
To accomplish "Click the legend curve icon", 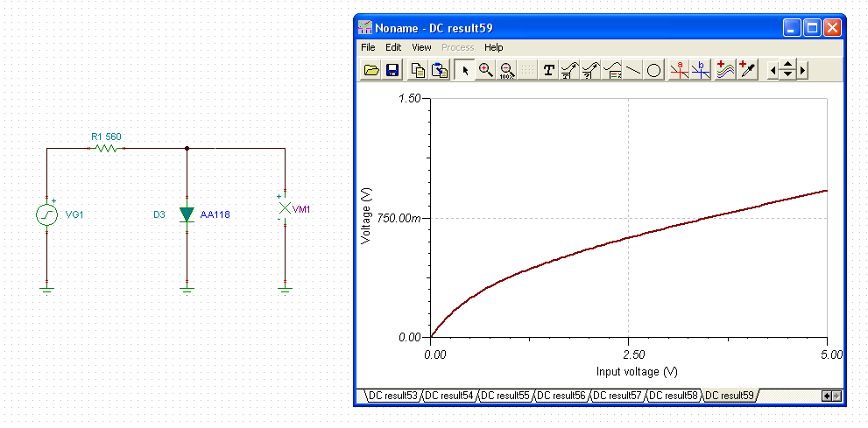I will 611,70.
